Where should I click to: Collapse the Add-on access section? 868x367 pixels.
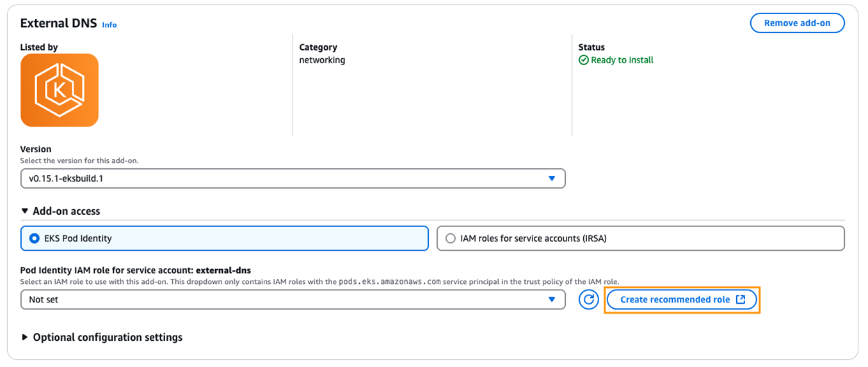pos(61,211)
